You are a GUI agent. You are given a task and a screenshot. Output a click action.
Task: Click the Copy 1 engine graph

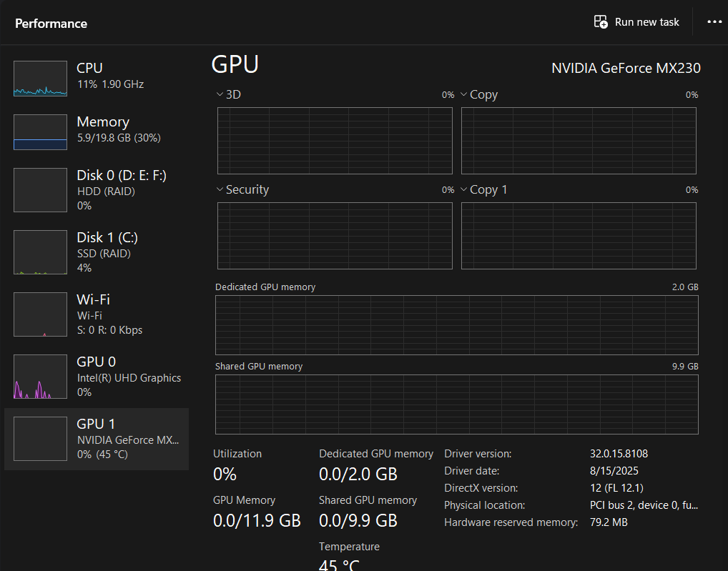(579, 236)
